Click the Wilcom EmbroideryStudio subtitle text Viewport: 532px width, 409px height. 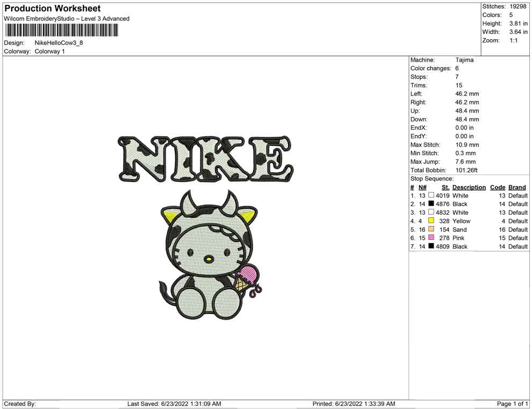[x=67, y=19]
